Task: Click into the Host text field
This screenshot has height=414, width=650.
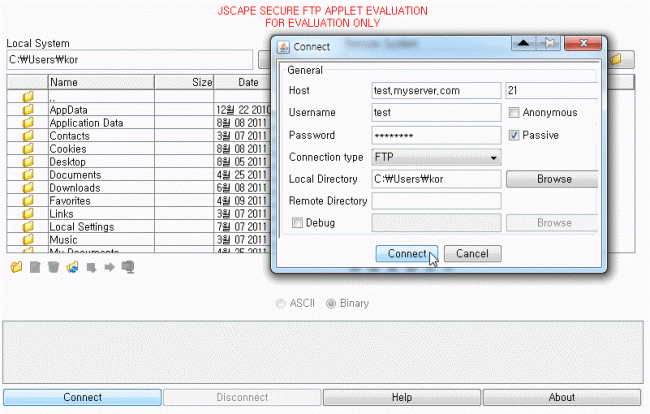Action: [435, 91]
